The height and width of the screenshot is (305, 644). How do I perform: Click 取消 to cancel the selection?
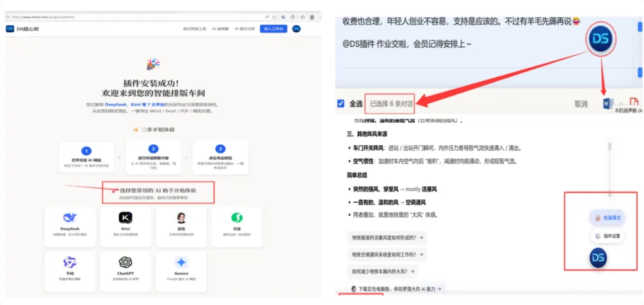click(581, 104)
